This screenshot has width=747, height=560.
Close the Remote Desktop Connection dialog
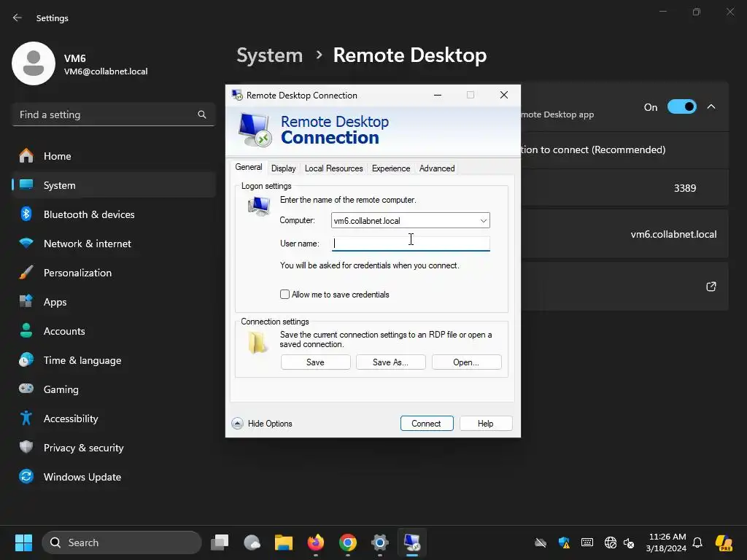click(504, 95)
